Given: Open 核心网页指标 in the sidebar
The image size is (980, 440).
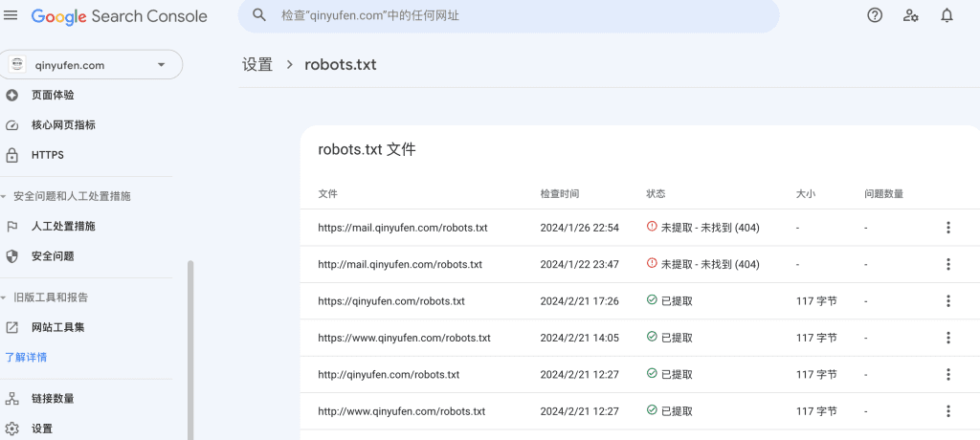Looking at the screenshot, I should (63, 125).
